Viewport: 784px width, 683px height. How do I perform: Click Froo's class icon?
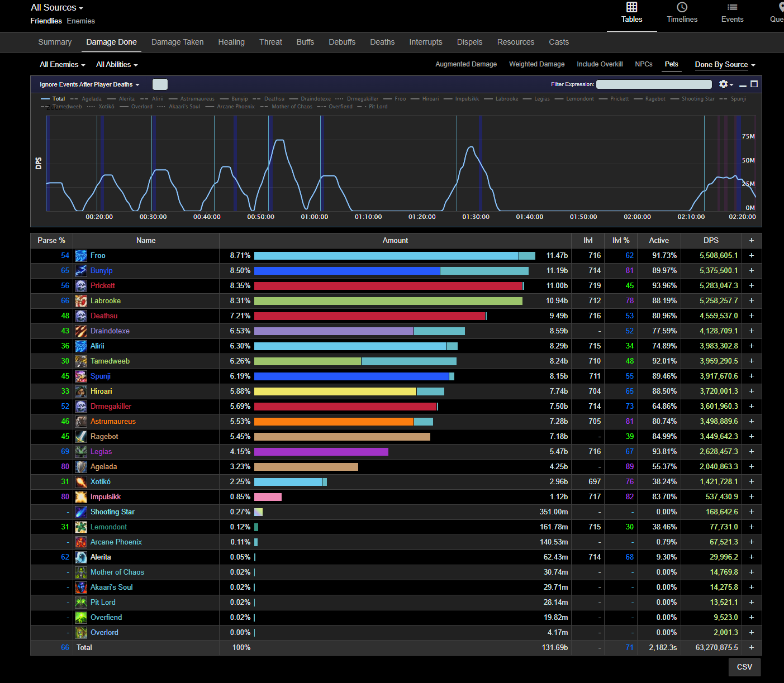81,256
